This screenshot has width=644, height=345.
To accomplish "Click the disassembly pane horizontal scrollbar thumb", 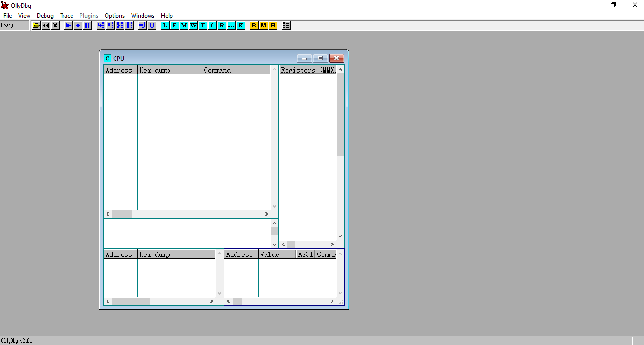I will [122, 214].
